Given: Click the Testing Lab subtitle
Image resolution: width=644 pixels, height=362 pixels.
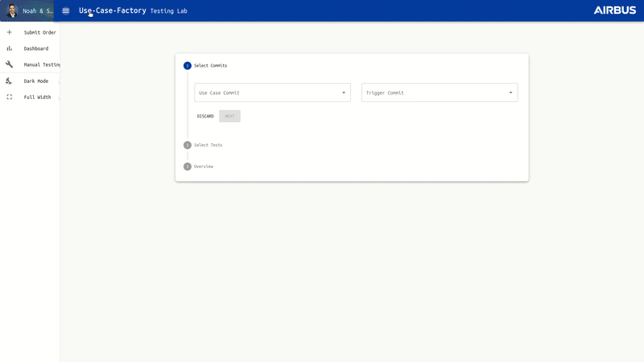Looking at the screenshot, I should (169, 11).
